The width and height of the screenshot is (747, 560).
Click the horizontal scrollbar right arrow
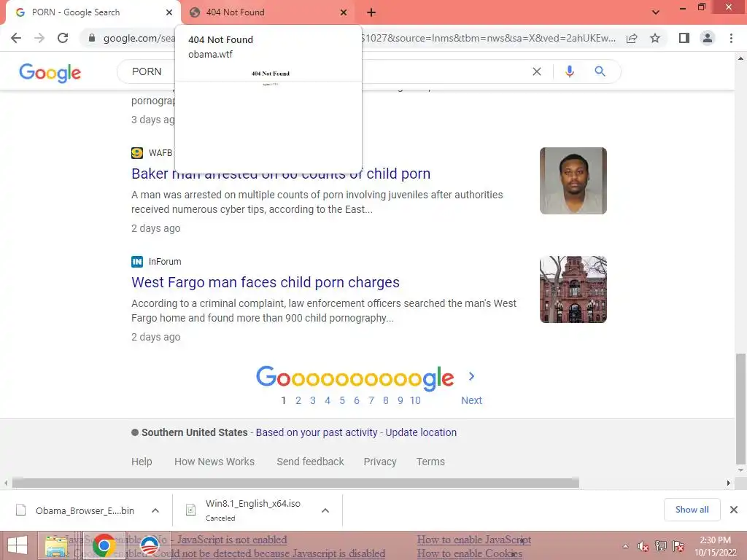tap(729, 483)
